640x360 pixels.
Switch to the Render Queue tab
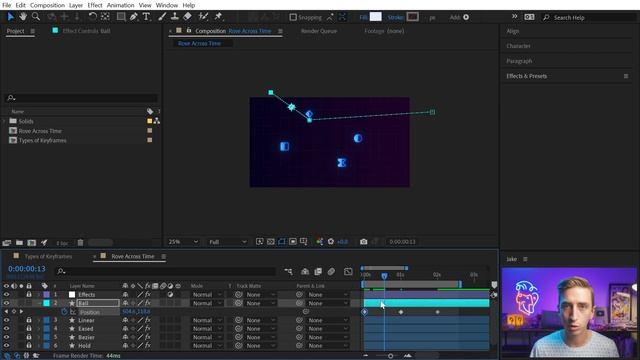tap(319, 31)
